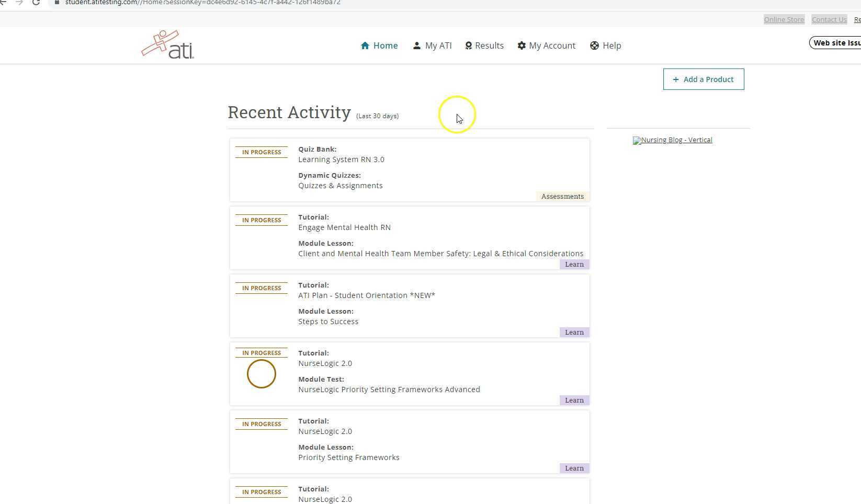Click the My ATI person icon
The width and height of the screenshot is (861, 504).
pos(416,45)
